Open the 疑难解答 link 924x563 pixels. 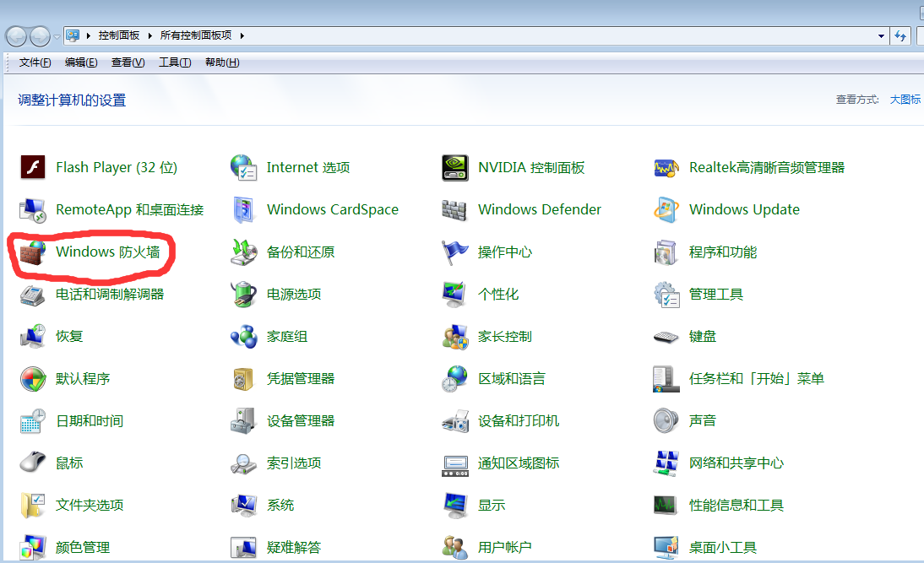click(x=294, y=548)
